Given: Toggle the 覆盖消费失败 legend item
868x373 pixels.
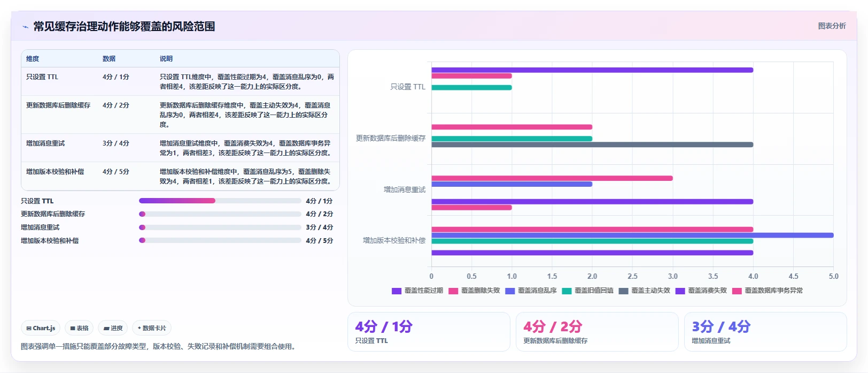Looking at the screenshot, I should (x=701, y=291).
